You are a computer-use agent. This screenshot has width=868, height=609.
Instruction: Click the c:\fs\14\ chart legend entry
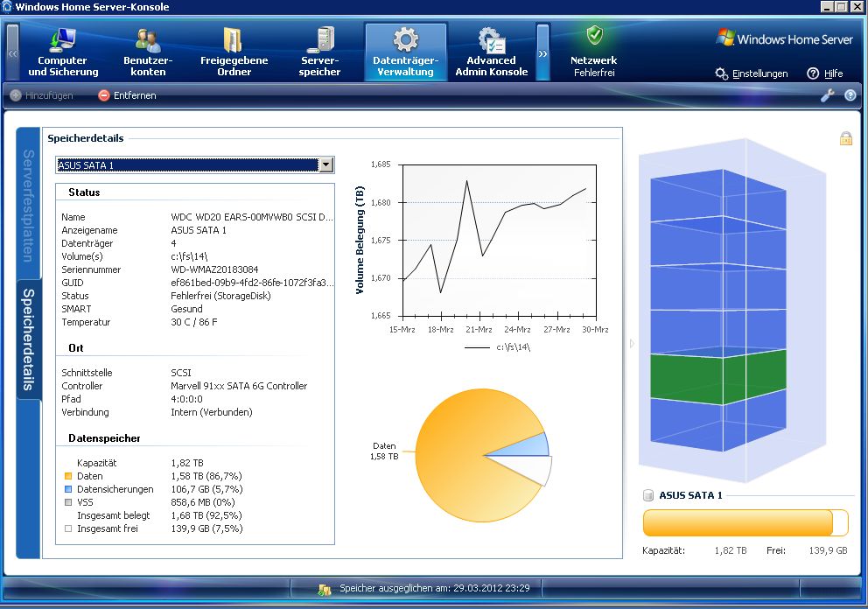497,347
